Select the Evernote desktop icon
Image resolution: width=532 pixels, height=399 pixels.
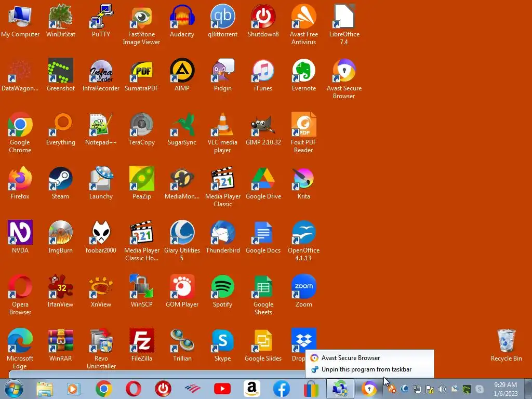tap(303, 75)
